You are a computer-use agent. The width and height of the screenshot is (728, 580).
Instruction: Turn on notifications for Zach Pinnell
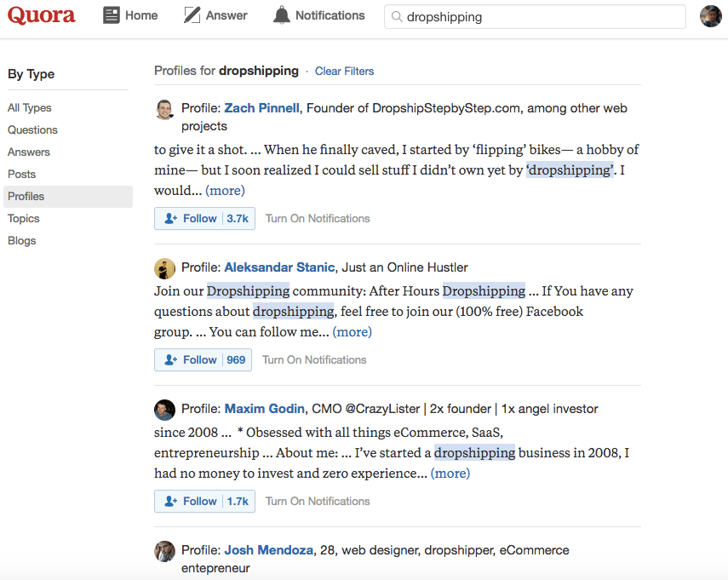coord(317,218)
